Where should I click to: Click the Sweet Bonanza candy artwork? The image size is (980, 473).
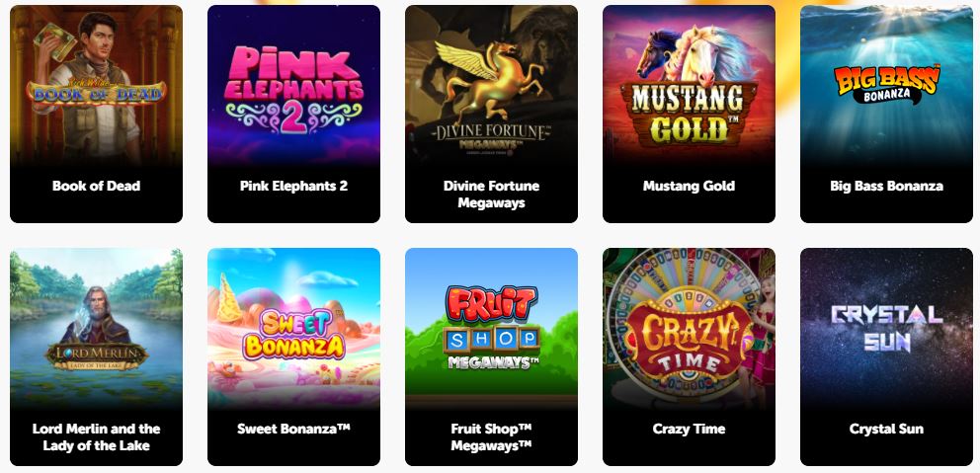[x=293, y=328]
